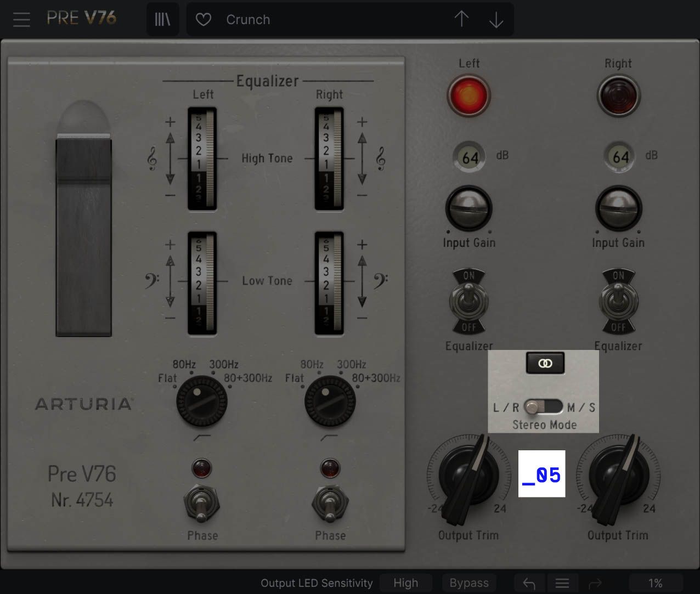Click the Left Output Trim knob
The height and width of the screenshot is (594, 700).
(468, 476)
